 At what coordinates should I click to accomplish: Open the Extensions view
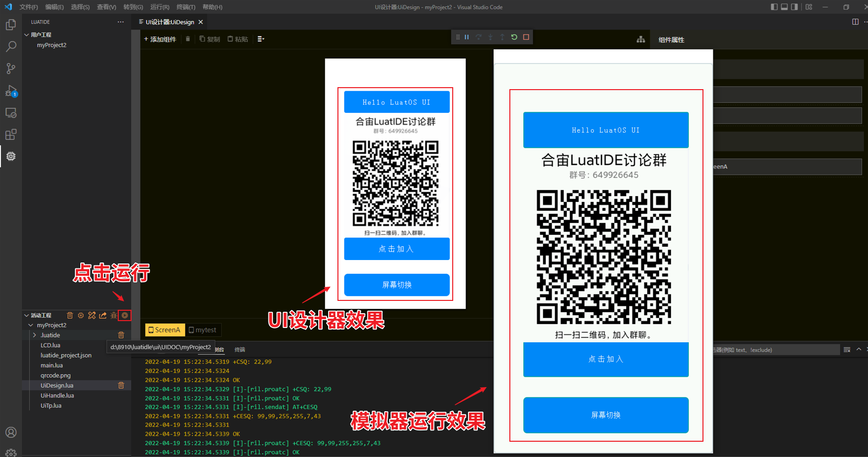(11, 134)
